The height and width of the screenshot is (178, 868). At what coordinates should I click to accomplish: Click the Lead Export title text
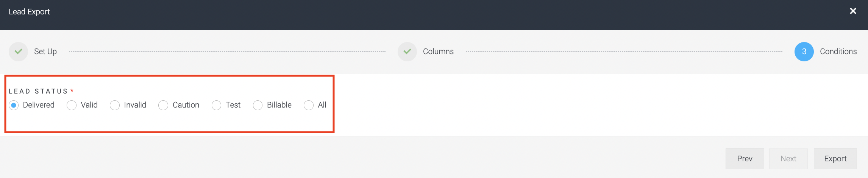click(29, 12)
